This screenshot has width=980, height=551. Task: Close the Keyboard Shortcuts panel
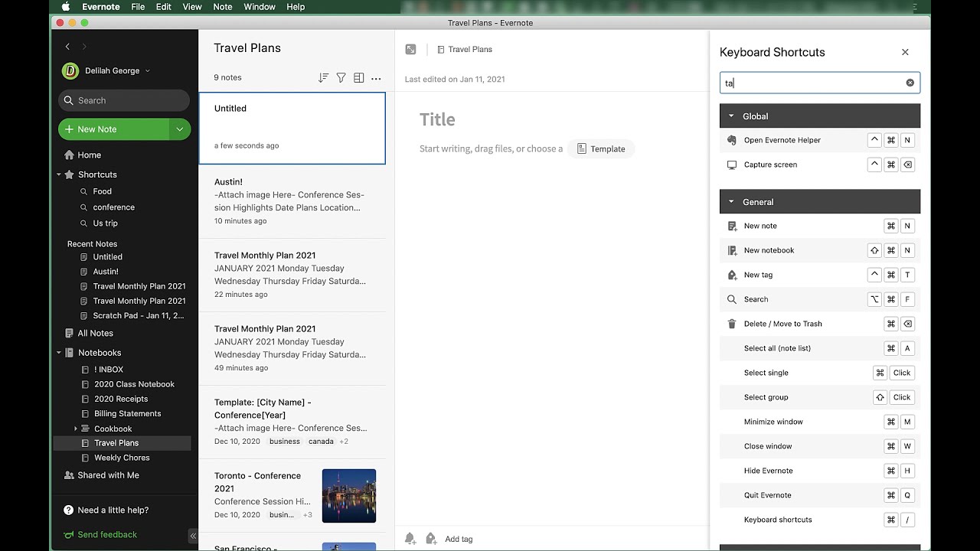(905, 52)
